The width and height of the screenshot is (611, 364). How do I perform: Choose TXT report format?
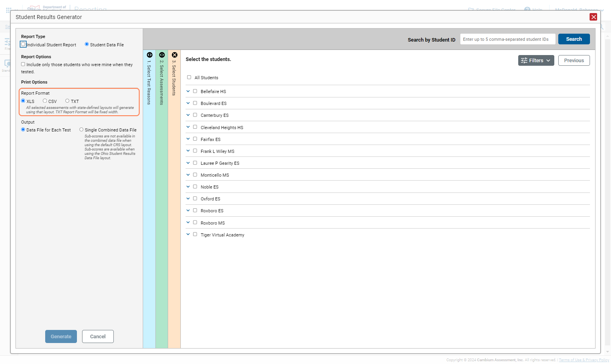tap(67, 101)
